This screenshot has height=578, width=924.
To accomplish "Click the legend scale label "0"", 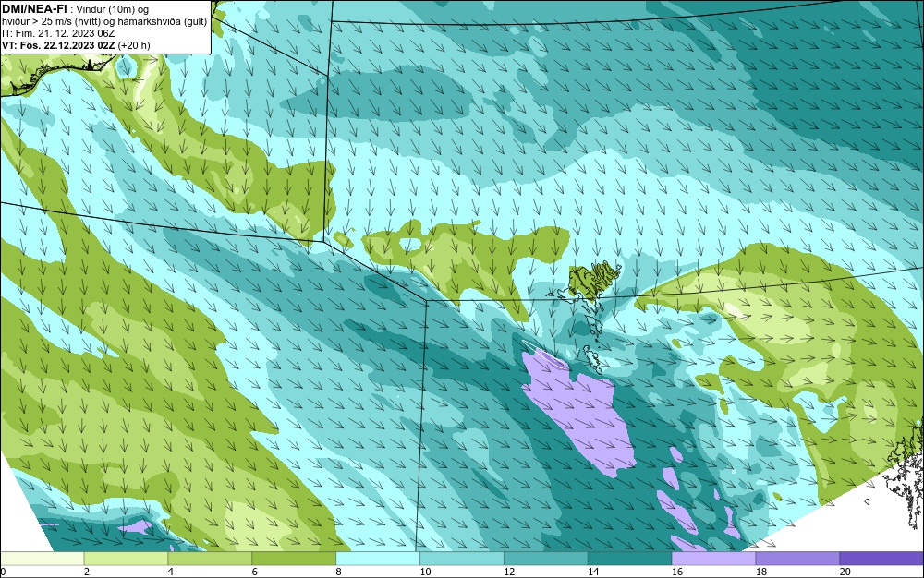I will 3,572.
